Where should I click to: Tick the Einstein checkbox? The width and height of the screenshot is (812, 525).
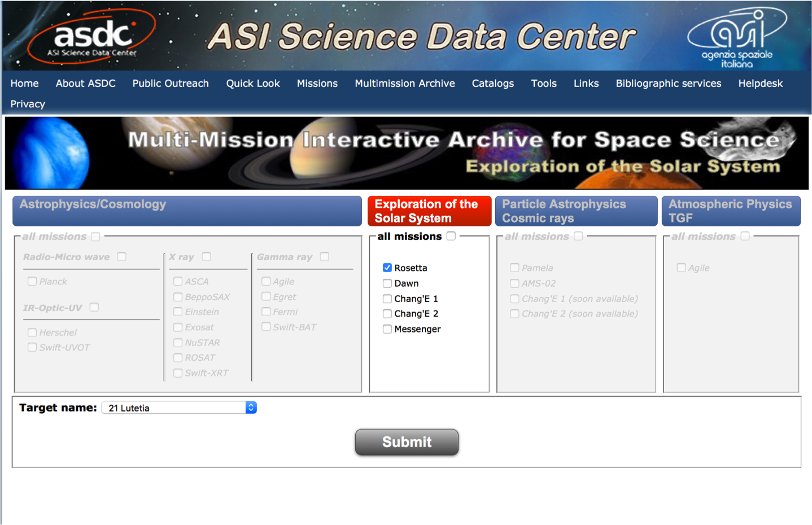pyautogui.click(x=178, y=312)
